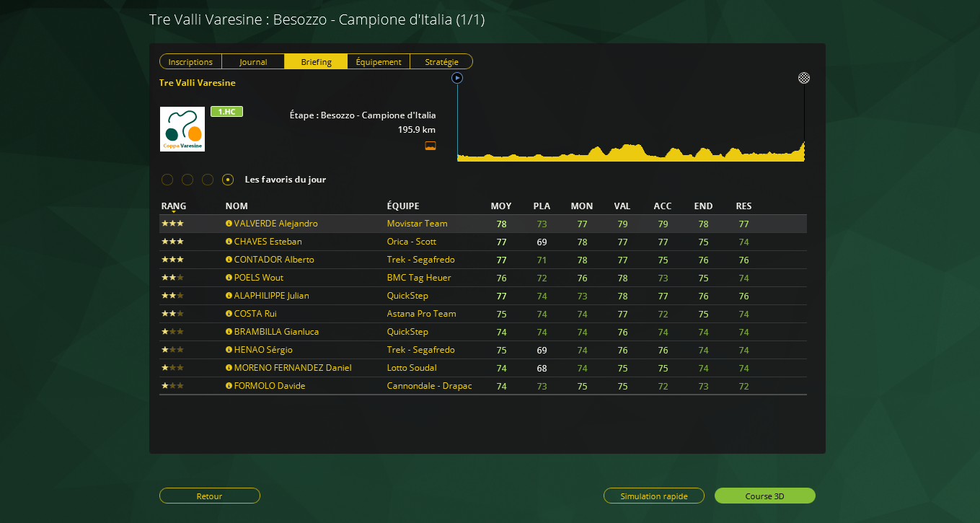
Task: Select the Briefing tab
Action: [316, 62]
